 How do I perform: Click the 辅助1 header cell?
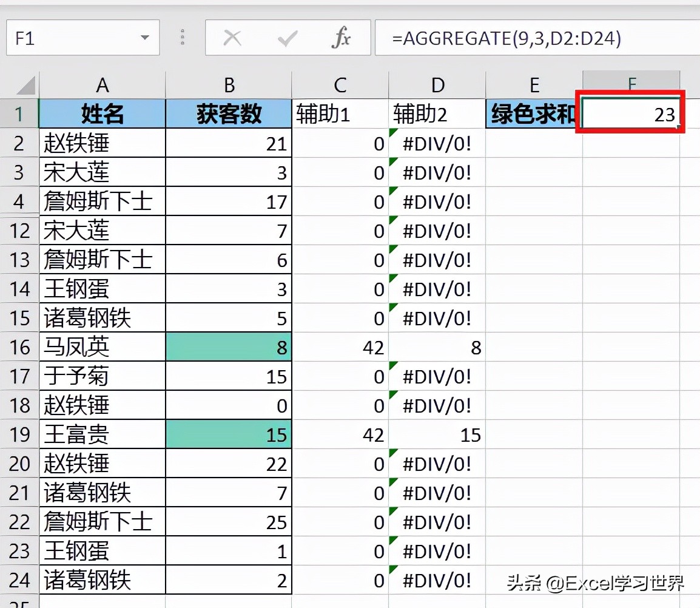(340, 114)
